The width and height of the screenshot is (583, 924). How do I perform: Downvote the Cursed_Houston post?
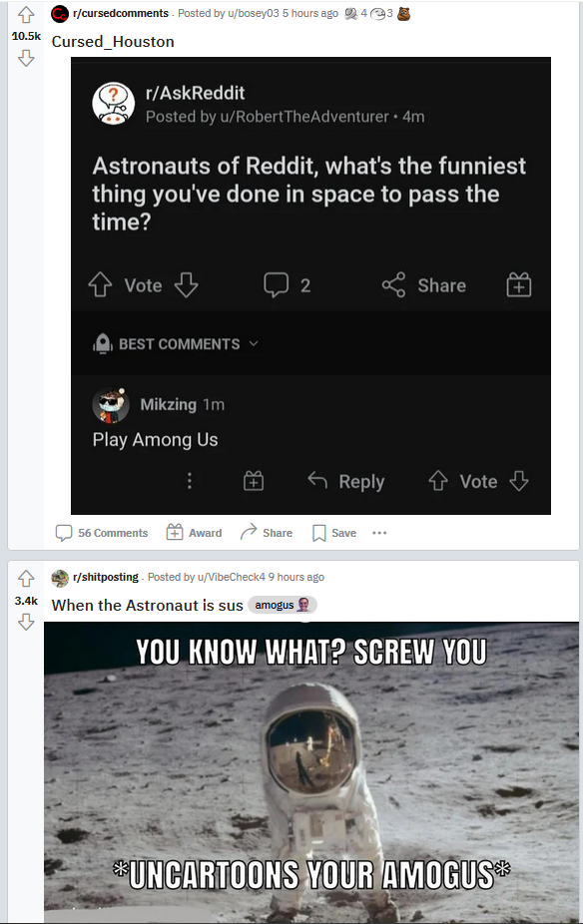coord(26,58)
